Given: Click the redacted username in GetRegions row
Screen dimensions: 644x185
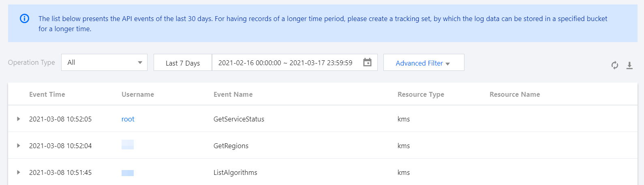Looking at the screenshot, I should click(x=128, y=145).
